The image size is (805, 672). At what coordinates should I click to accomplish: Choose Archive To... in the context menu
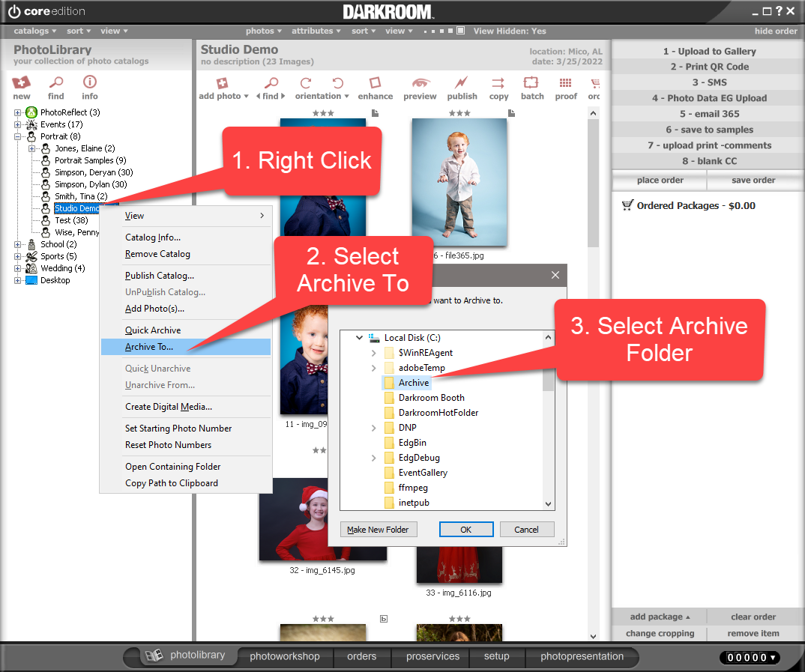coord(185,347)
